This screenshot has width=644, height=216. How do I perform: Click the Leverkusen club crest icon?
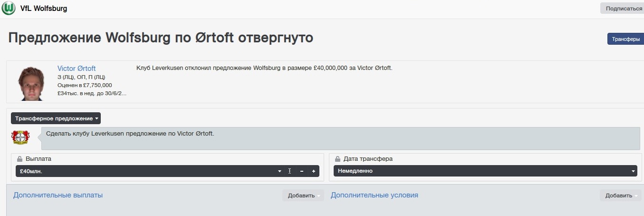20,137
